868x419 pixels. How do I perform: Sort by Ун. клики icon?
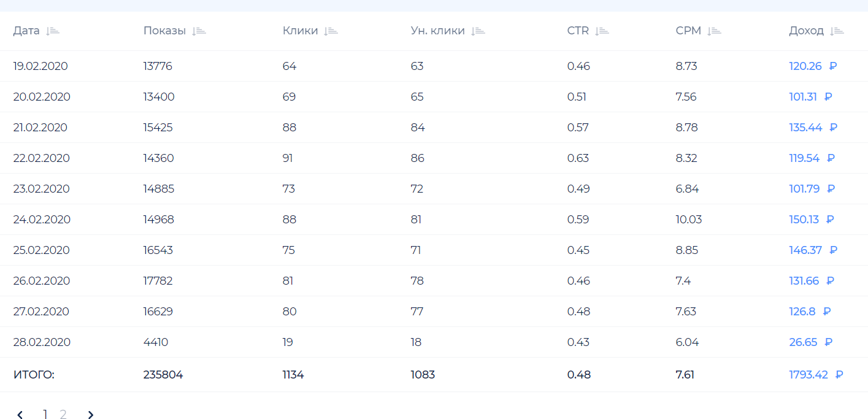(478, 31)
